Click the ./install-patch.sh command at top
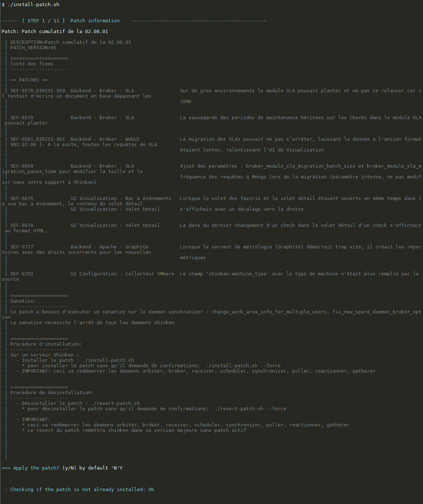This screenshot has width=423, height=504. pyautogui.click(x=33, y=5)
